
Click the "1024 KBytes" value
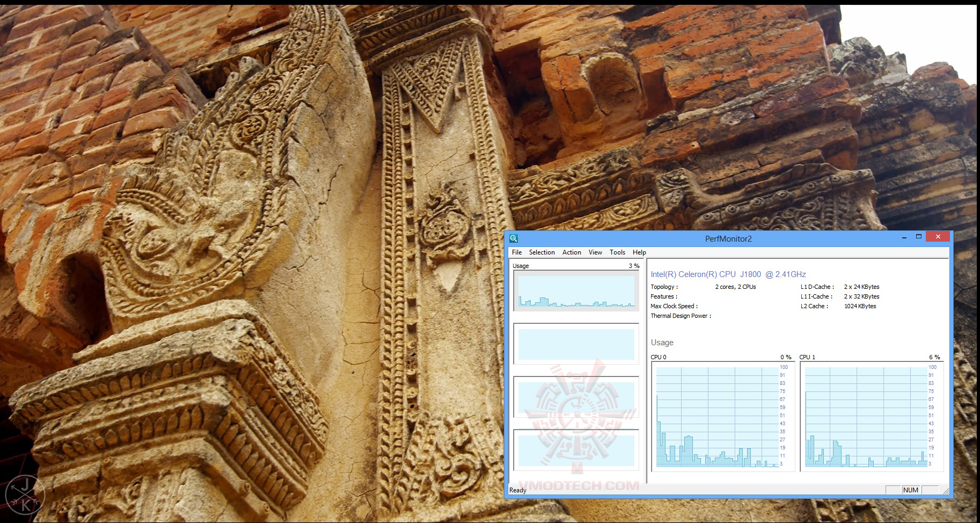pyautogui.click(x=860, y=306)
